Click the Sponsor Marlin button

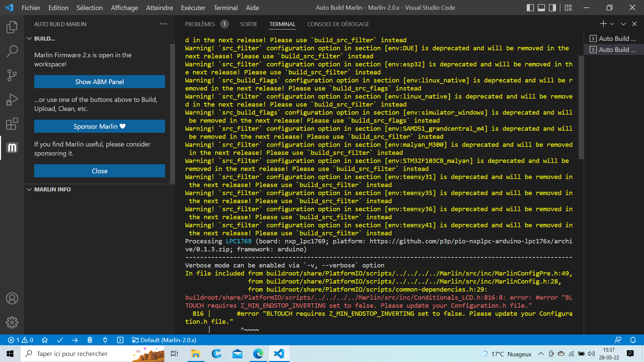click(x=100, y=126)
